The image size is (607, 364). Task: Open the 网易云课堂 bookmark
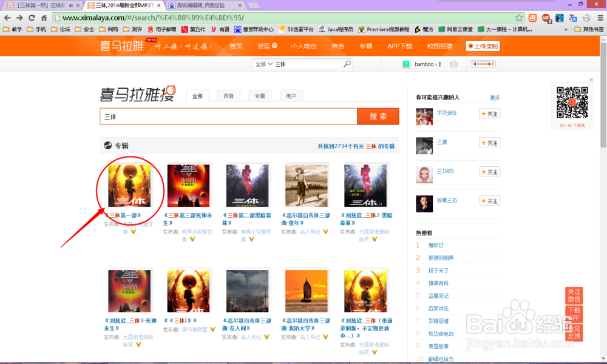pyautogui.click(x=455, y=29)
